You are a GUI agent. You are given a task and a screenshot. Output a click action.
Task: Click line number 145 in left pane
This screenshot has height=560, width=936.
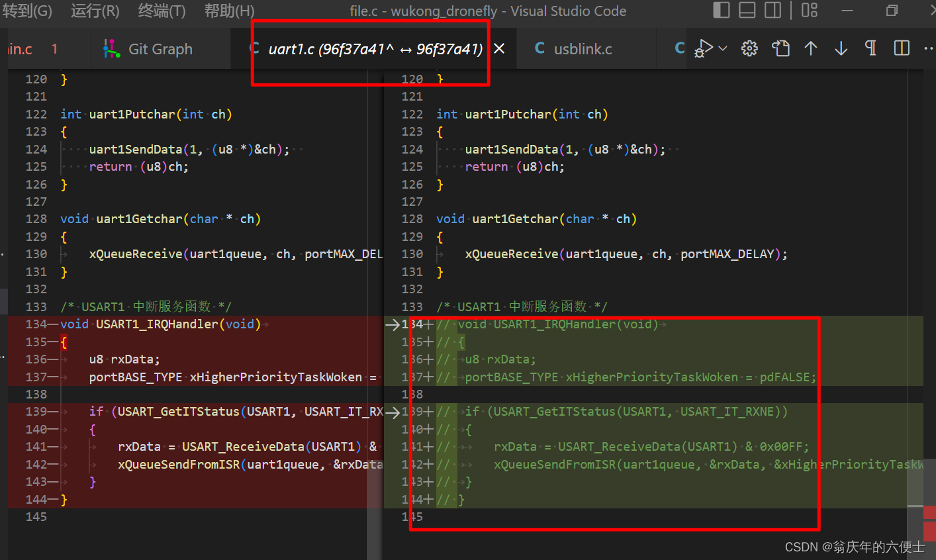(x=36, y=517)
